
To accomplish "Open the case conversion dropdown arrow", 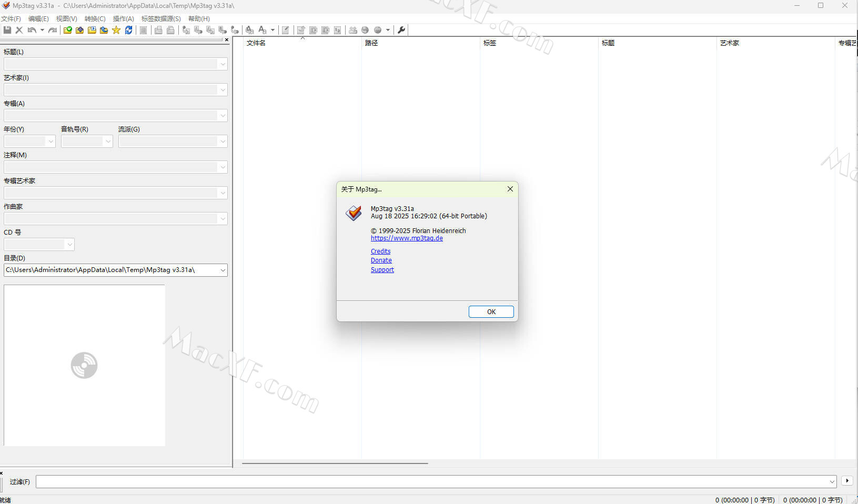I will pos(272,30).
